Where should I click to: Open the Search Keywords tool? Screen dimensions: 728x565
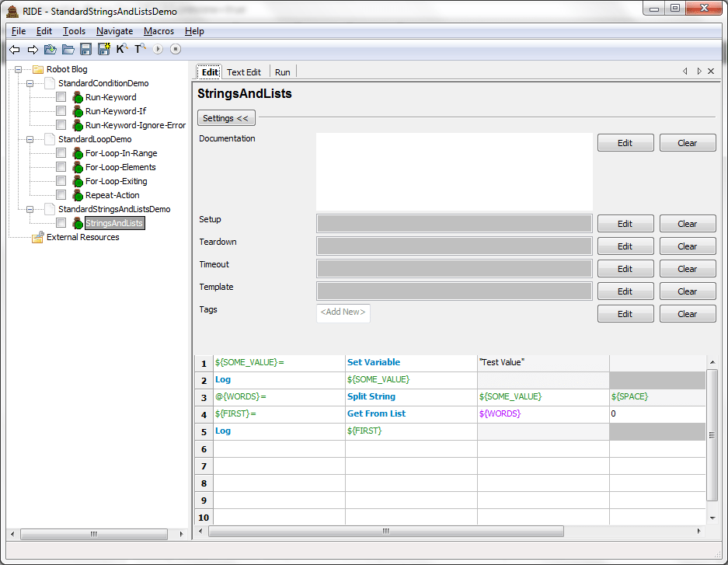click(122, 50)
